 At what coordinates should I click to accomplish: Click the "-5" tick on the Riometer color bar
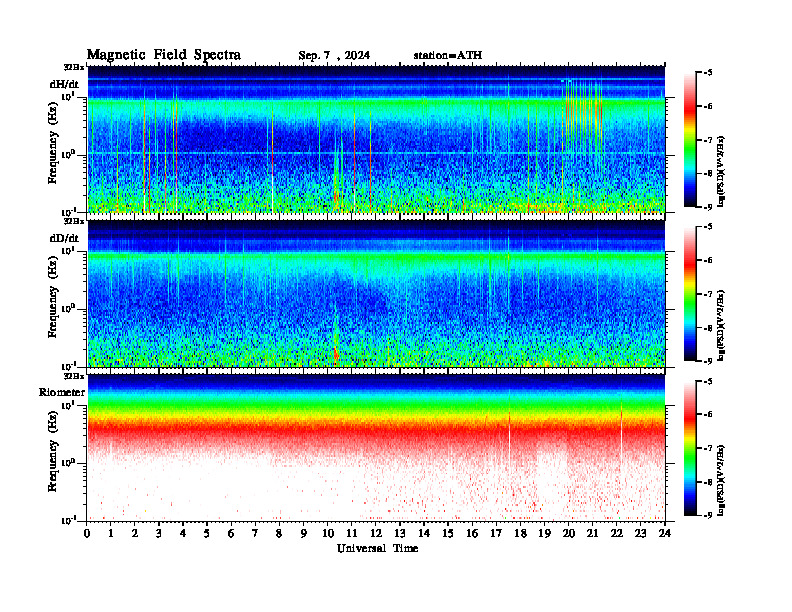point(708,381)
